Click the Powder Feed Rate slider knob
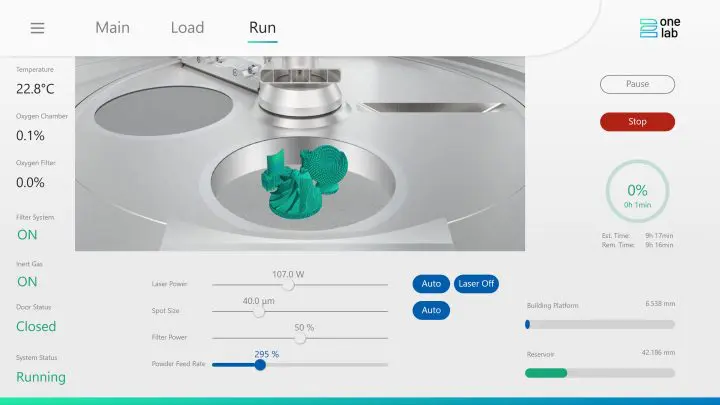The height and width of the screenshot is (405, 720). click(260, 365)
